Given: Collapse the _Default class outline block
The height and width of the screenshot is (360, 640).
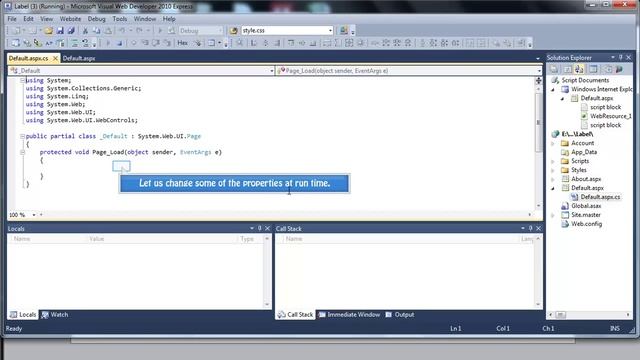Looking at the screenshot, I should (22, 136).
